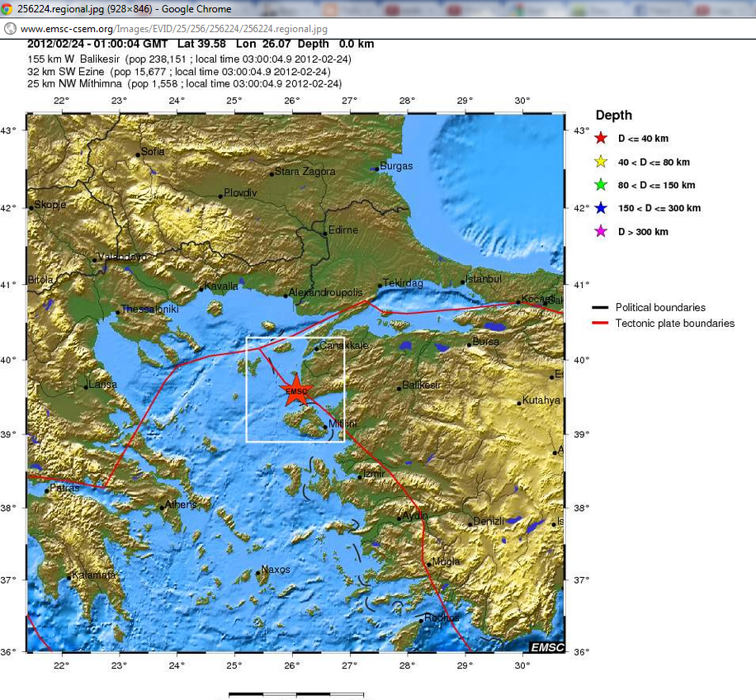The height and width of the screenshot is (700, 756).
Task: Click the Depth legend heading
Action: click(613, 116)
